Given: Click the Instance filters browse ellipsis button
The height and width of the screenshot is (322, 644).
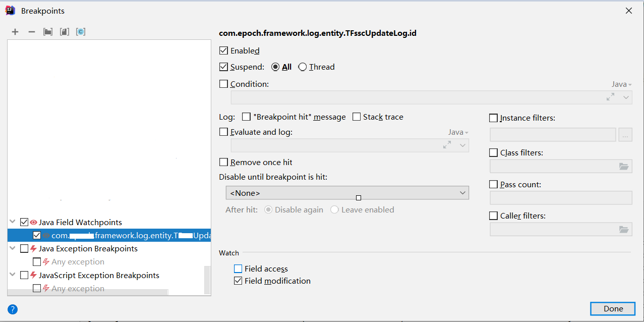Looking at the screenshot, I should (x=625, y=135).
